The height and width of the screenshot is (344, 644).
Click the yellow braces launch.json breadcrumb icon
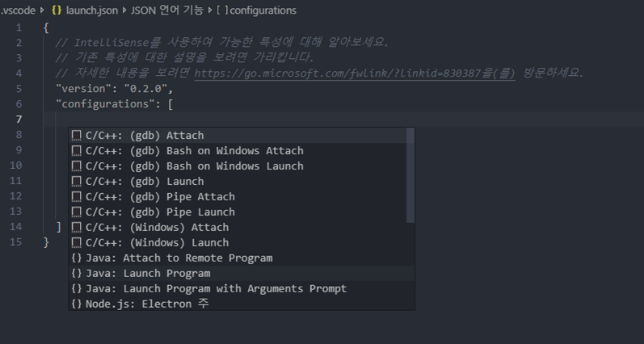57,10
